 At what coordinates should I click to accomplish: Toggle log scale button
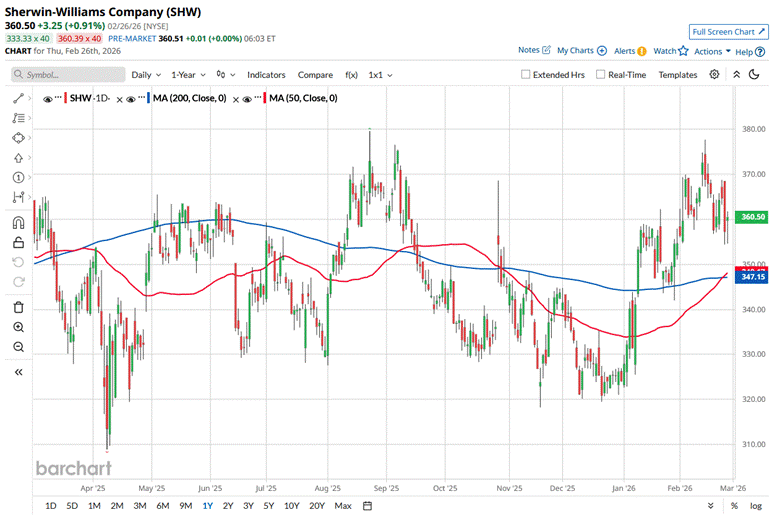pyautogui.click(x=756, y=506)
